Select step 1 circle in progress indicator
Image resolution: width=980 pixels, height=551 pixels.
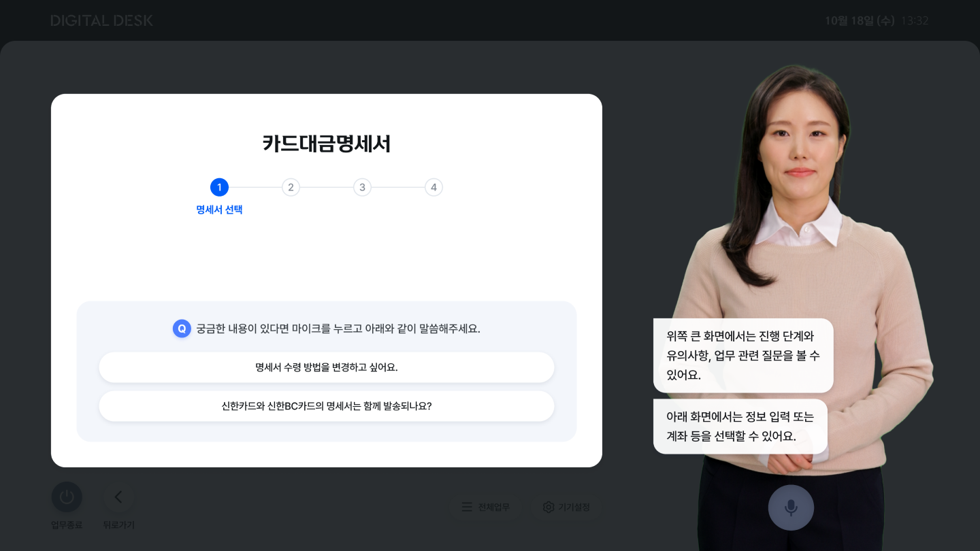(219, 187)
